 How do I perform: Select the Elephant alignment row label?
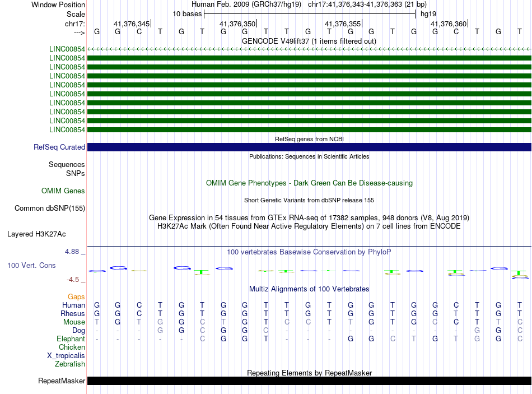71,339
